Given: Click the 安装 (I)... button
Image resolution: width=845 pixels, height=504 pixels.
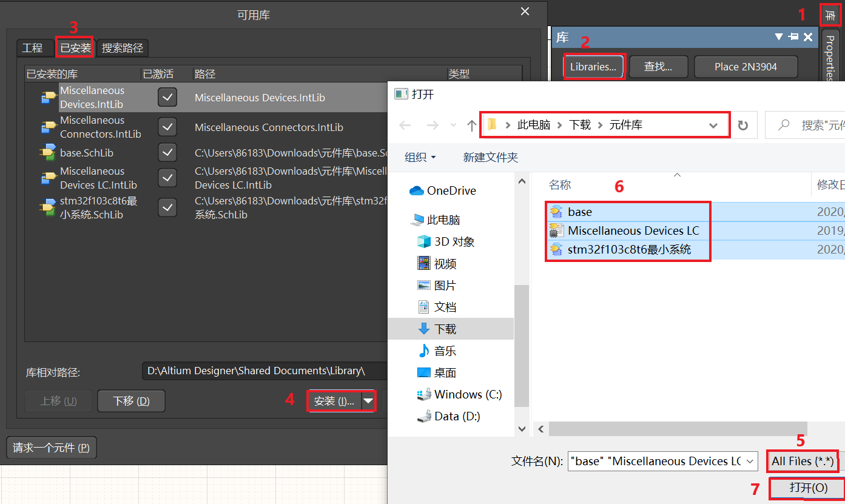Looking at the screenshot, I should 334,401.
